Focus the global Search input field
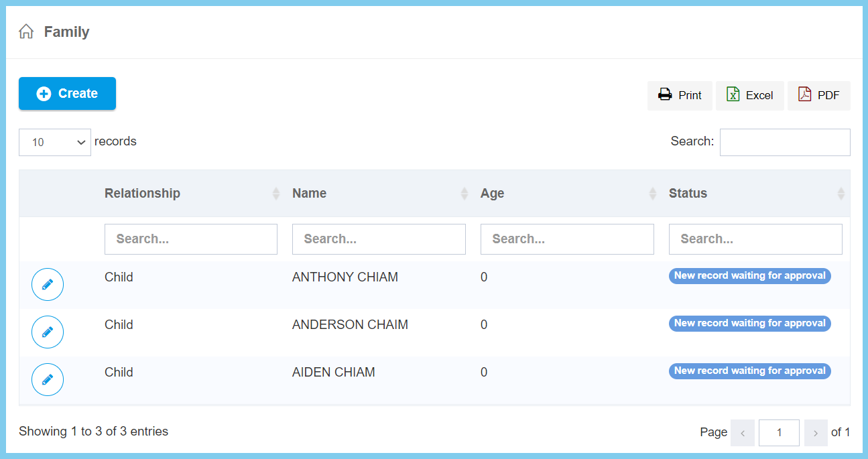 pos(784,142)
